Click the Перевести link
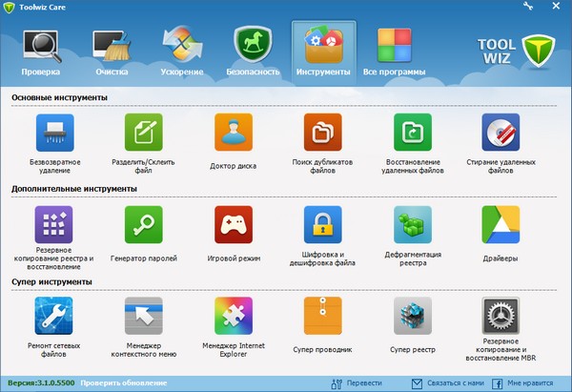The width and height of the screenshot is (572, 392). tap(357, 383)
